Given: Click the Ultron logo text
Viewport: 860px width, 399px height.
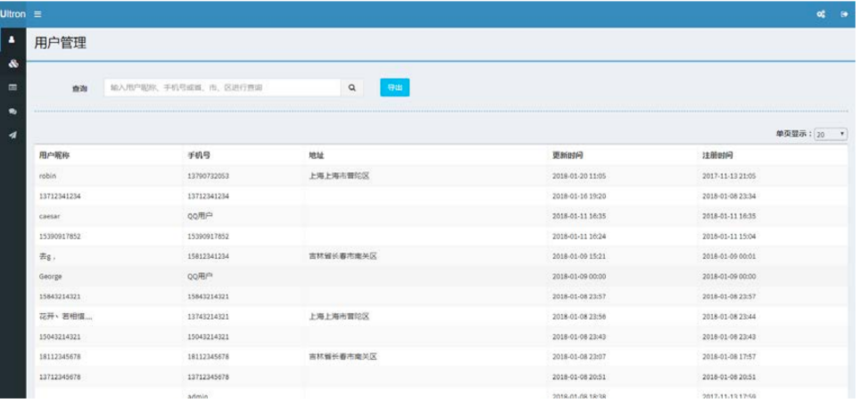Looking at the screenshot, I should coord(13,14).
